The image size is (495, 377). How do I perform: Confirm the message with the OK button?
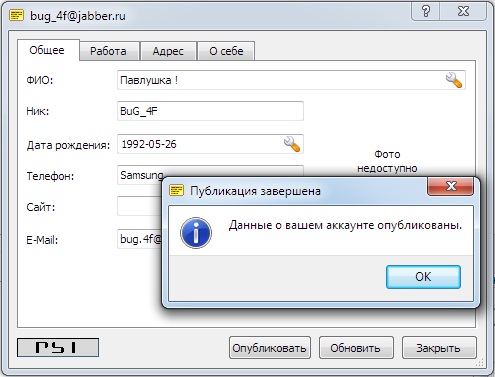click(x=423, y=277)
